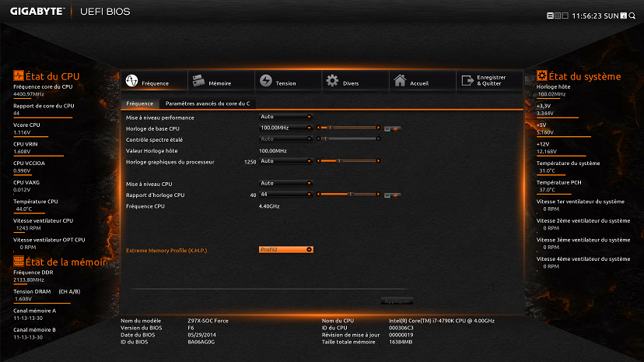Open Mise à niveau CPU dropdown
The width and height of the screenshot is (644, 362).
(x=286, y=183)
